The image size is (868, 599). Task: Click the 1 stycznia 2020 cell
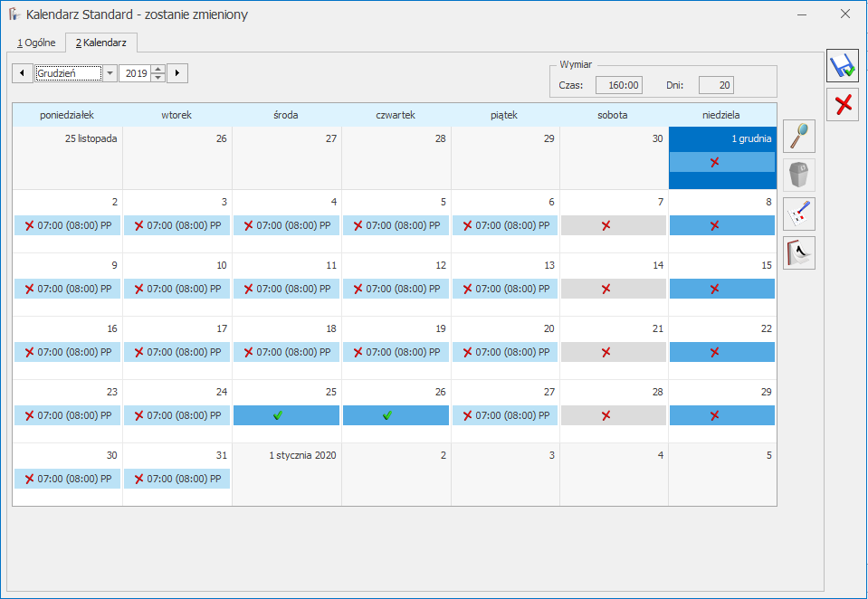(287, 474)
